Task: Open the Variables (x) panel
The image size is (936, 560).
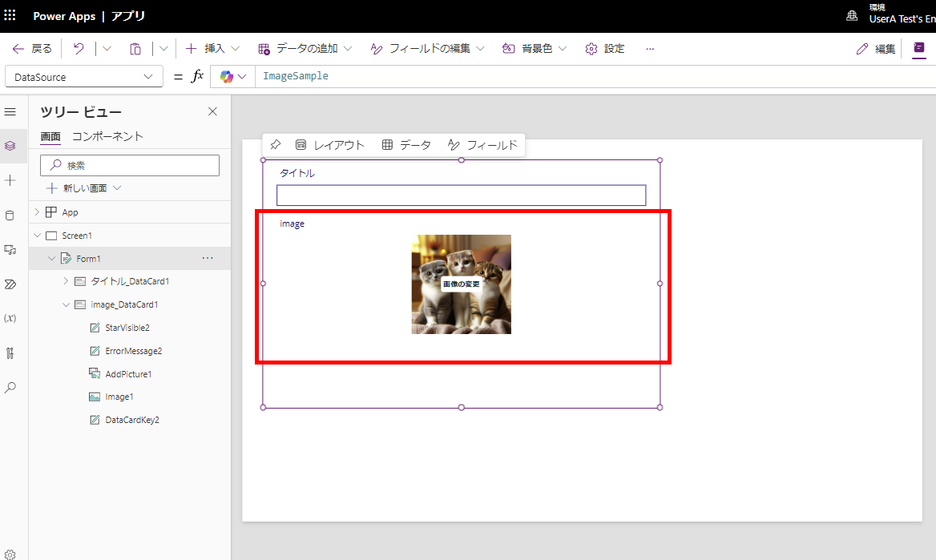Action: [x=11, y=318]
